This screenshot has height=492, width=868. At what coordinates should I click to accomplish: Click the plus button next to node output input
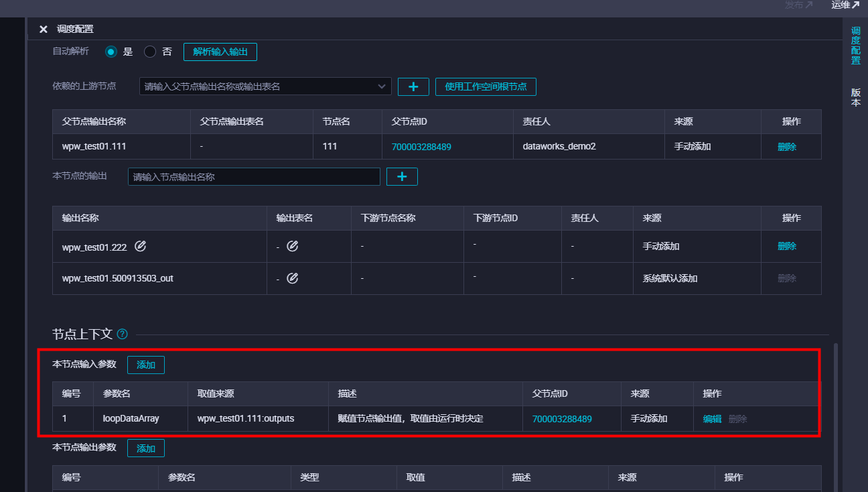(x=402, y=177)
